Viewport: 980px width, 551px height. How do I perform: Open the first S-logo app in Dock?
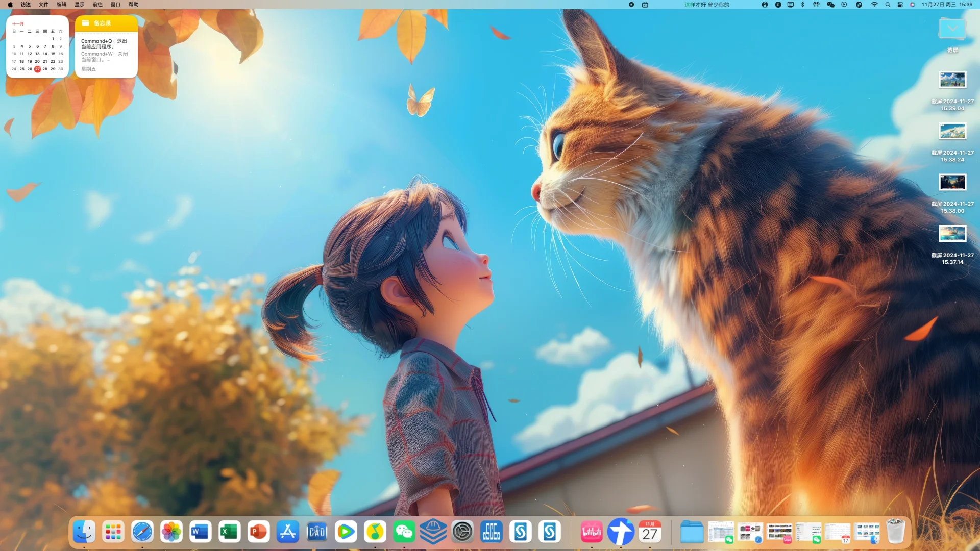pyautogui.click(x=521, y=532)
